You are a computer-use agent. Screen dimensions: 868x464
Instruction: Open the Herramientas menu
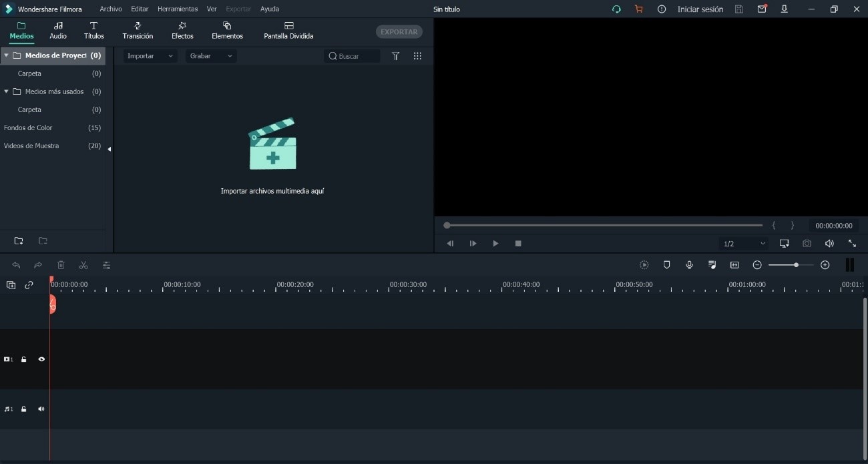178,9
